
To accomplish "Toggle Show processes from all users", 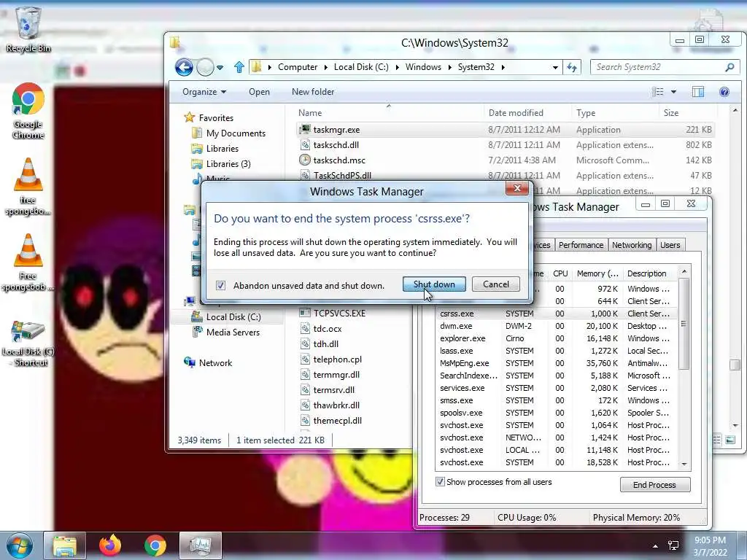I will coord(440,481).
